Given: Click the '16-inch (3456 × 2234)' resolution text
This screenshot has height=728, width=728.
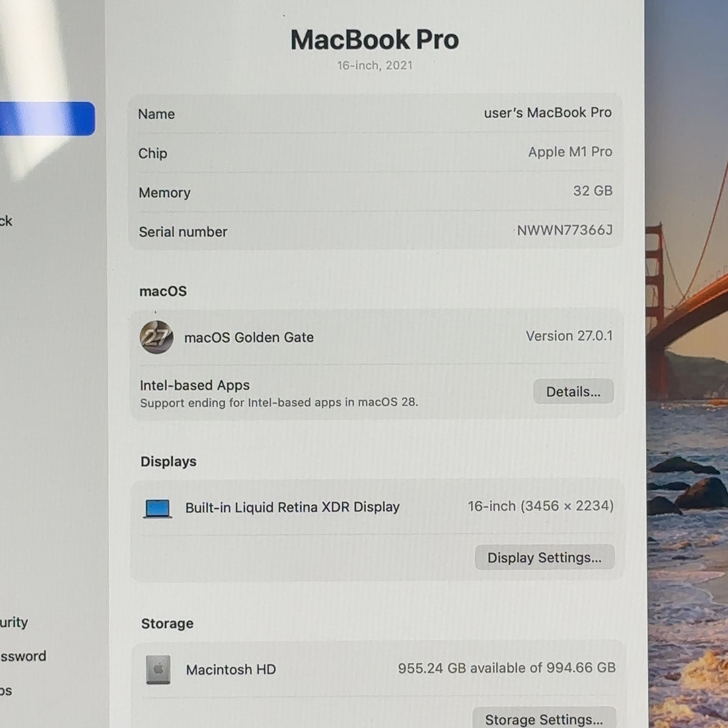Looking at the screenshot, I should click(x=541, y=506).
